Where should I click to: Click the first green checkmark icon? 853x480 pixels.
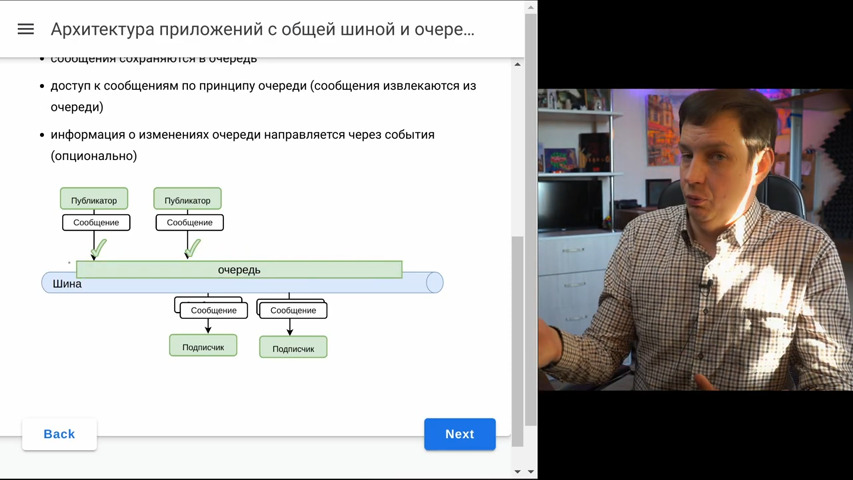point(99,248)
